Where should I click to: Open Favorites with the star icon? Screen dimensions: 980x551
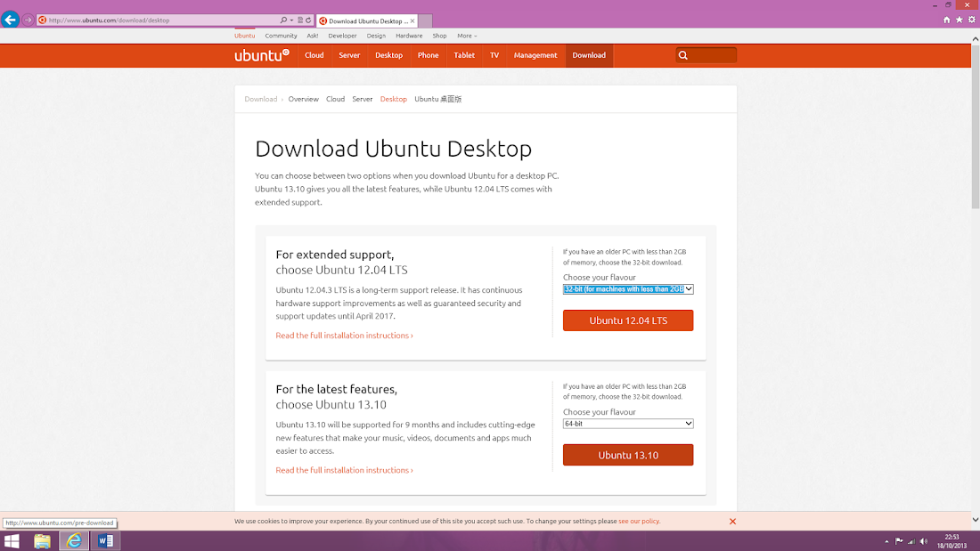(x=960, y=20)
